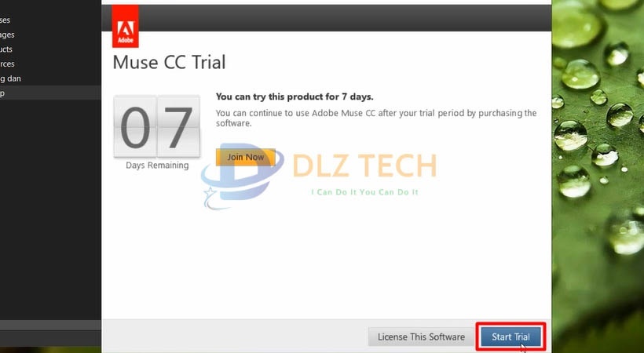Viewport: 644px width, 353px height.
Task: Click the '0' digit of the day counter
Action: (x=135, y=127)
